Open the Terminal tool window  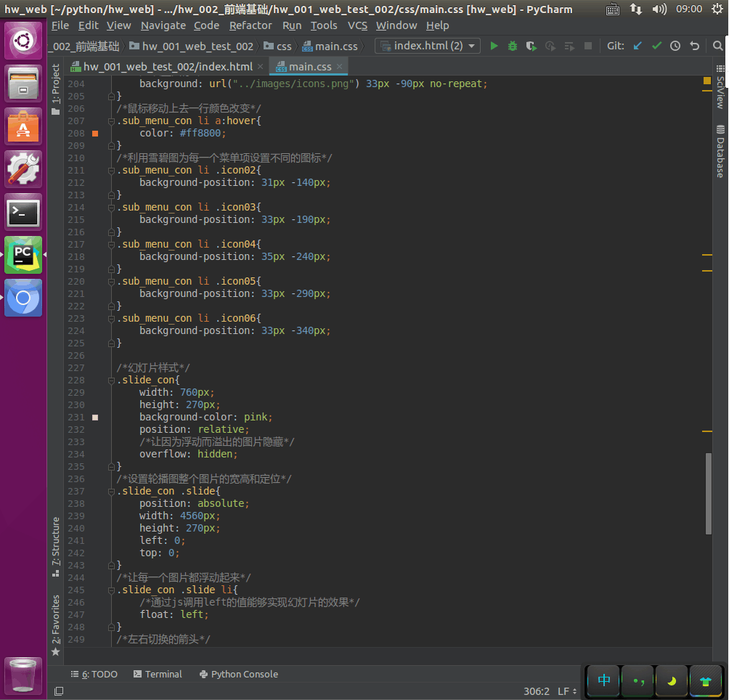coord(158,674)
